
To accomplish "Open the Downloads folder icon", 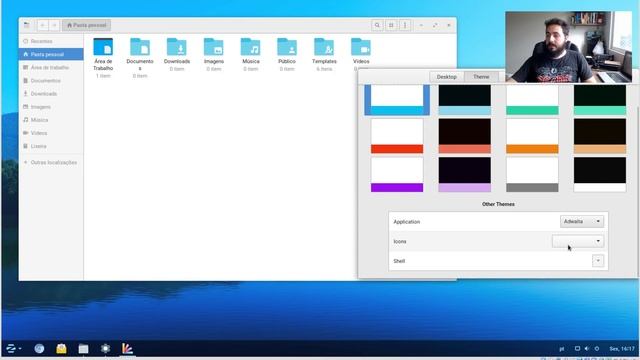I will [x=177, y=47].
